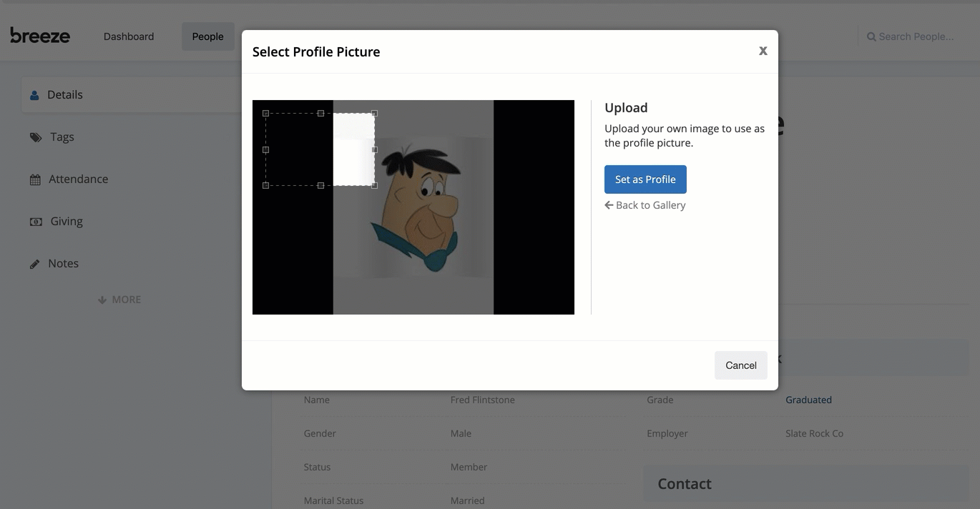Screen dimensions: 980x509
Task: Click the Details person icon
Action: [34, 95]
